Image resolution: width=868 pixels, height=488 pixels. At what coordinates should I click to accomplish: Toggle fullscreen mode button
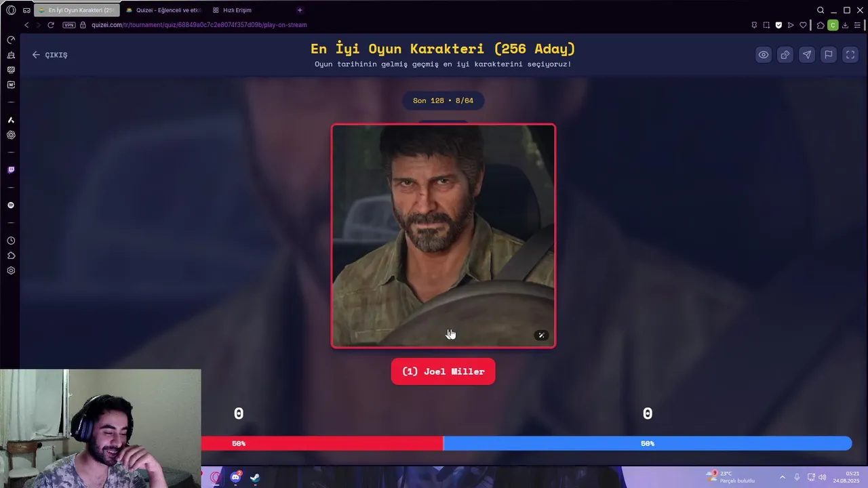850,55
